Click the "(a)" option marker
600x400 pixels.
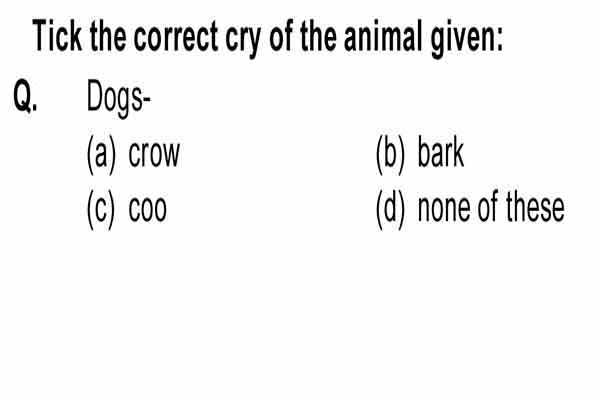click(101, 155)
